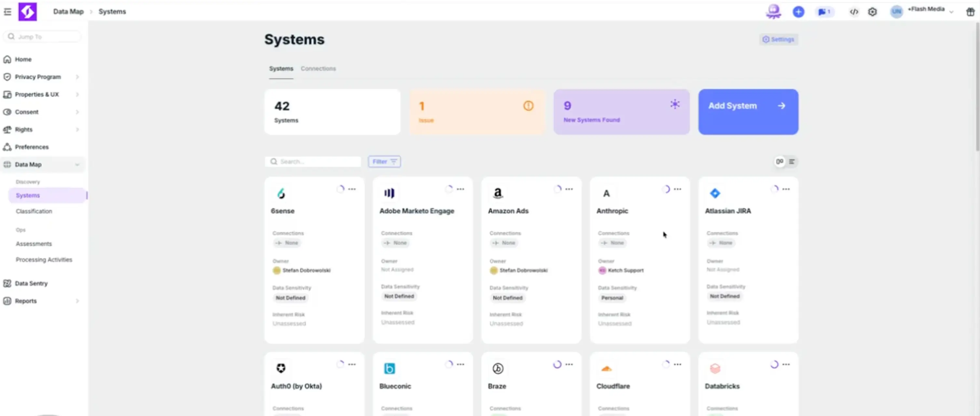Click the Atlassian JIRA logo icon
Viewport: 980px width, 416px height.
click(715, 193)
